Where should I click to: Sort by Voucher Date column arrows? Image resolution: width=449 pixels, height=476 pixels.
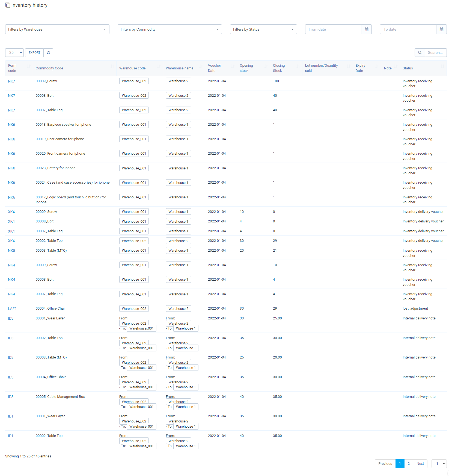coord(233,66)
